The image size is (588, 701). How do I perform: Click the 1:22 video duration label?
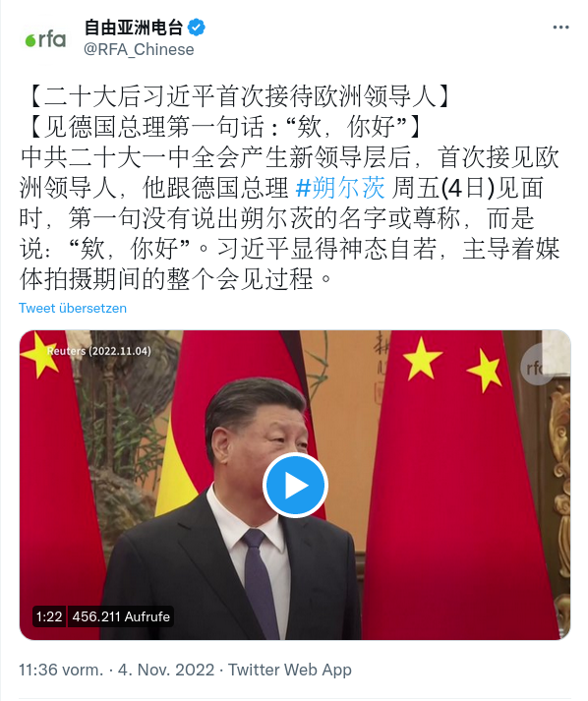[x=49, y=616]
